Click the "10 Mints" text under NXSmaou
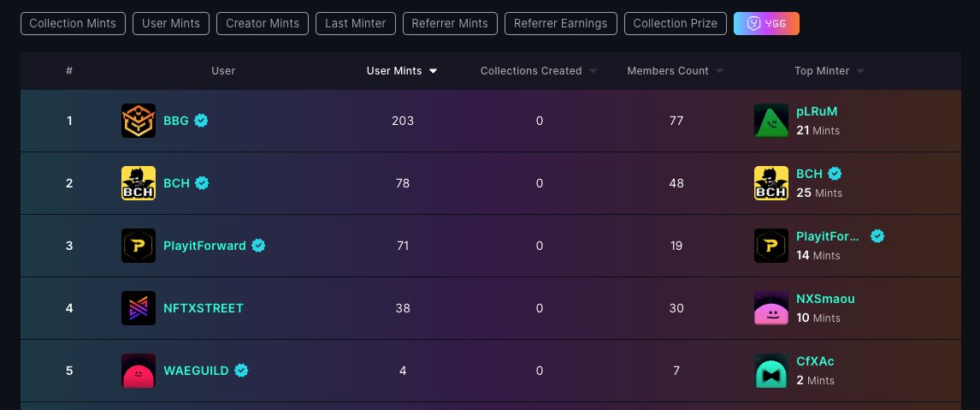The image size is (980, 410). tap(818, 318)
